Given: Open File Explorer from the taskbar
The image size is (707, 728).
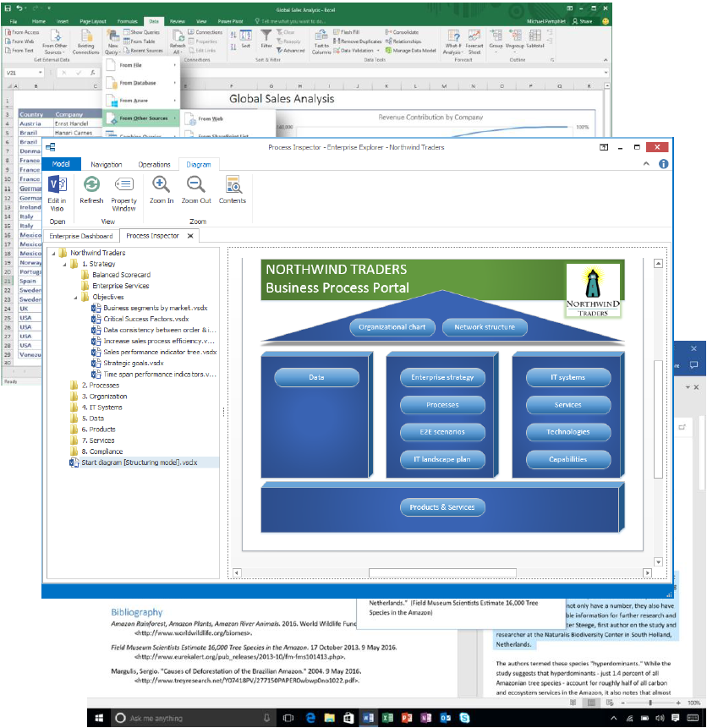Looking at the screenshot, I should [x=330, y=718].
